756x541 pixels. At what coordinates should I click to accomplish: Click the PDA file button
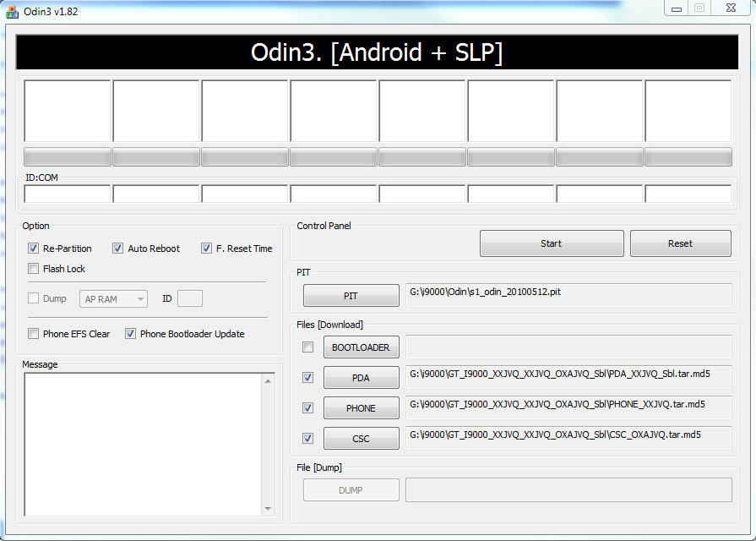point(362,378)
